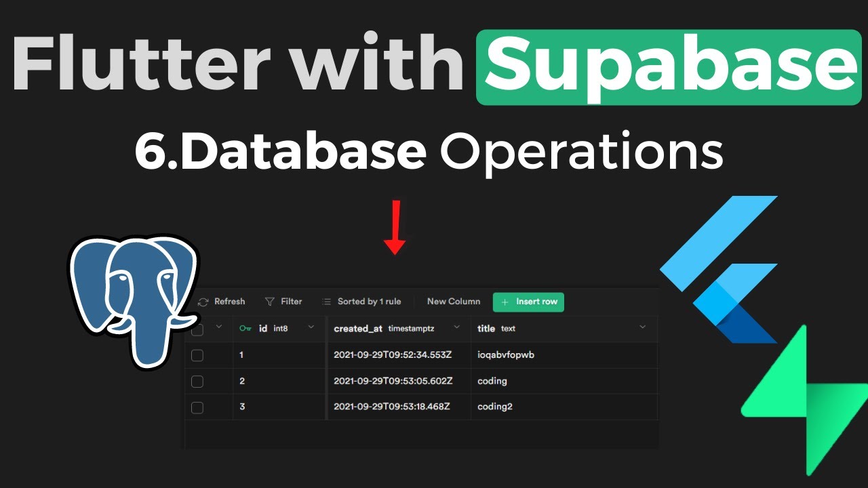Viewport: 868px width, 488px height.
Task: Click New Column
Action: [454, 302]
